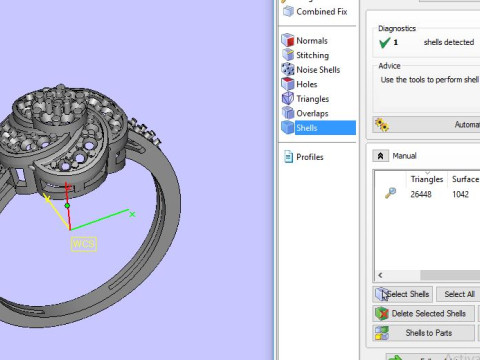
Task: Click the Triangles wireframe icon
Action: click(287, 98)
